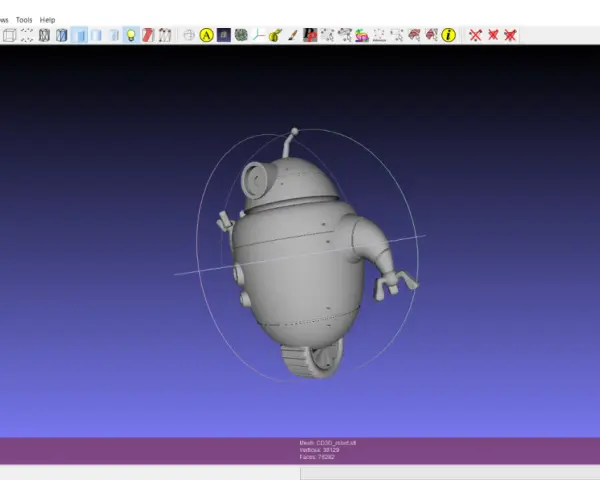This screenshot has height=480, width=600.
Task: Click the dotted selection icon right of PP
Action: (327, 35)
